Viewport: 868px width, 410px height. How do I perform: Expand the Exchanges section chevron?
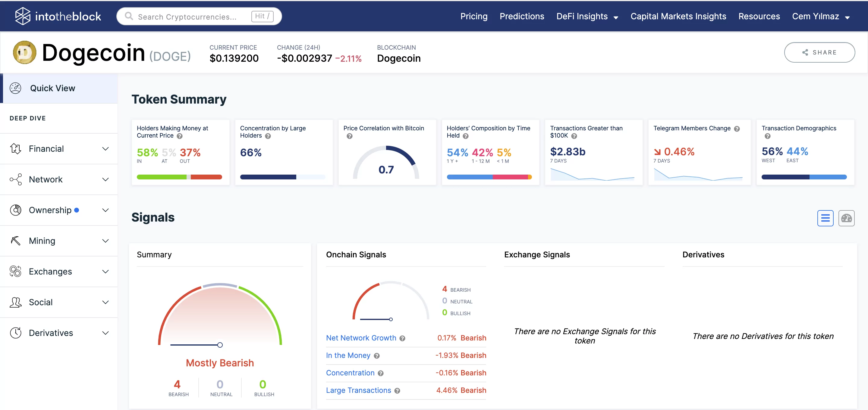click(105, 271)
